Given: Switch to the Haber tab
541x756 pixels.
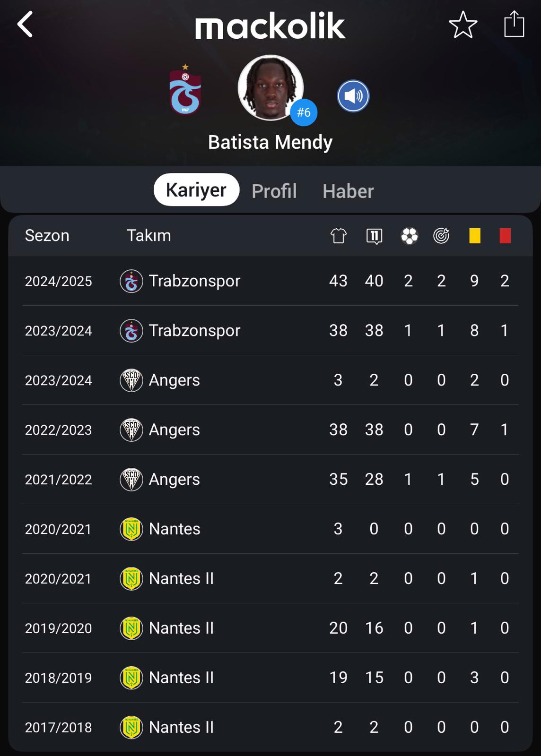Looking at the screenshot, I should [x=349, y=191].
